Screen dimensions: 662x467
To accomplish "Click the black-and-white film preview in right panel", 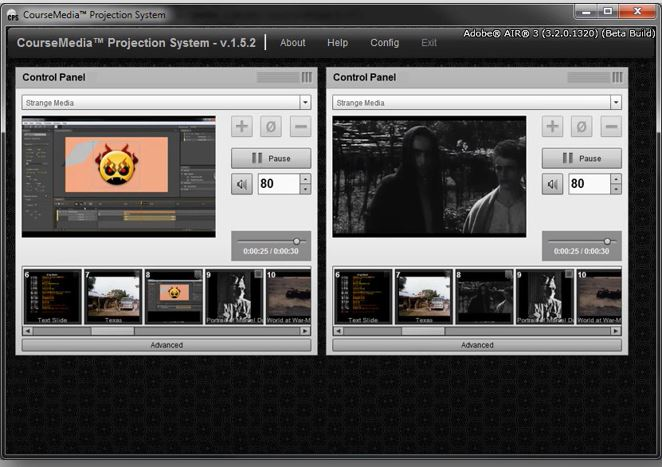I will [429, 176].
